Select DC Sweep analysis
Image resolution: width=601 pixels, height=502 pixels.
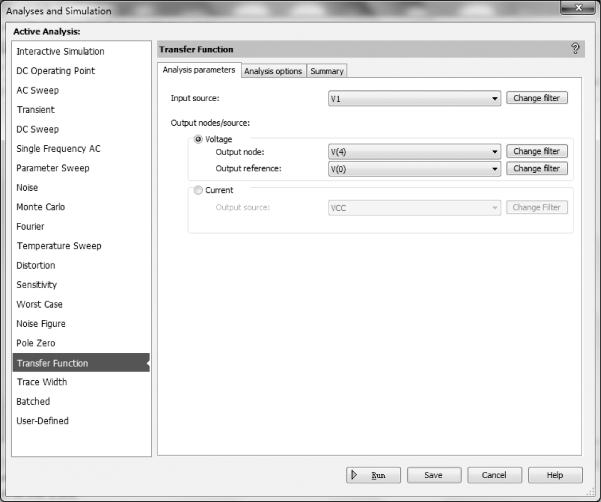pos(81,129)
